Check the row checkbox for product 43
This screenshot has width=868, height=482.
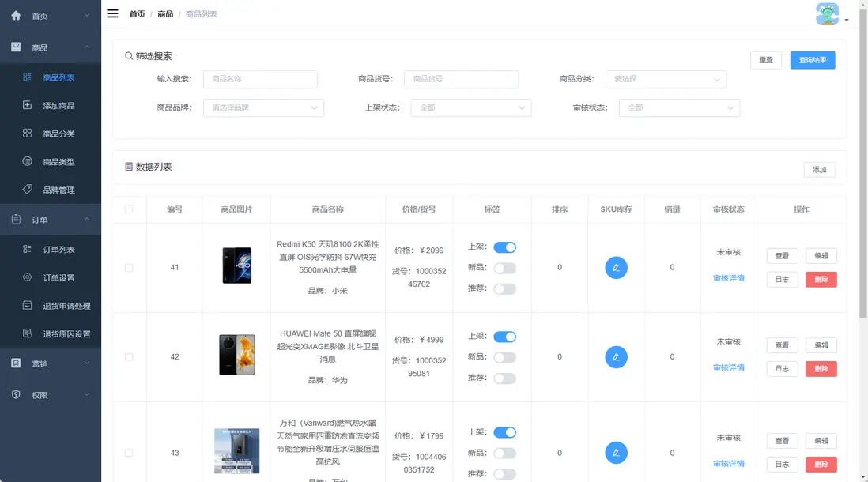click(x=129, y=453)
